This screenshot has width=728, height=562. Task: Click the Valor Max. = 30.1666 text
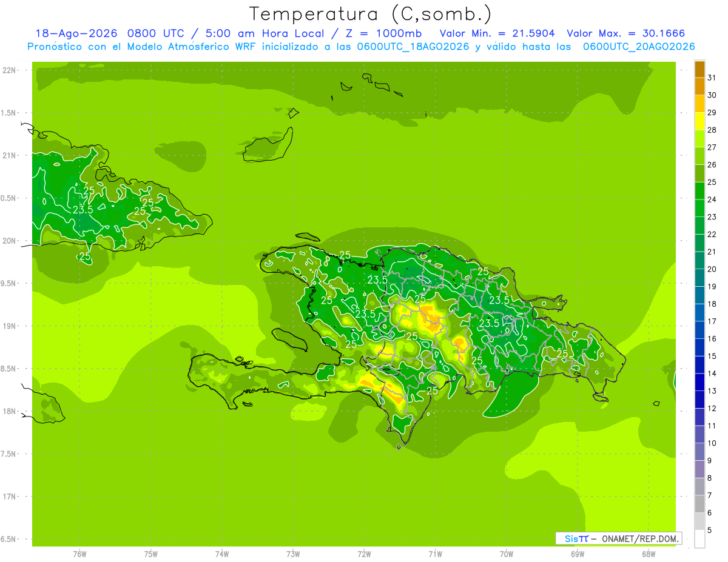625,33
